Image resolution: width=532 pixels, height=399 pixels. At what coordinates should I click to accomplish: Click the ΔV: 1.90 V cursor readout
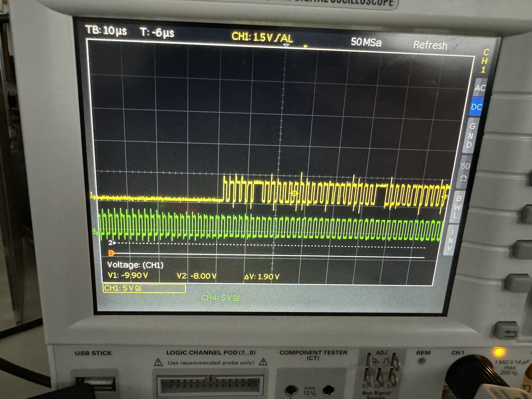262,277
